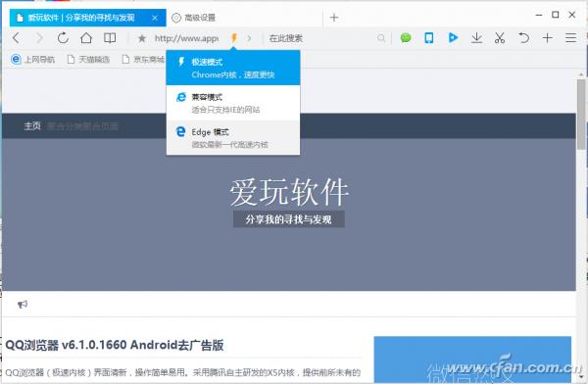This screenshot has height=384, width=588.
Task: Click the blue sidebar banner image
Action: (x=472, y=360)
